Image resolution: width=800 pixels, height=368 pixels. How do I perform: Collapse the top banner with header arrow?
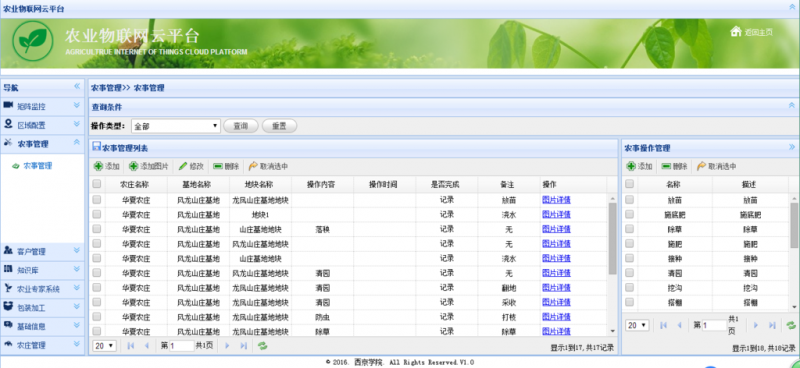coord(792,8)
